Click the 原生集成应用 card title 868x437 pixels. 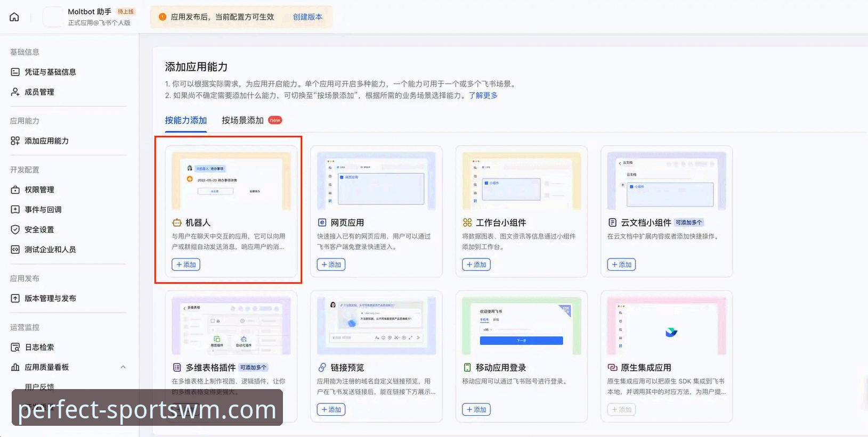click(x=646, y=367)
